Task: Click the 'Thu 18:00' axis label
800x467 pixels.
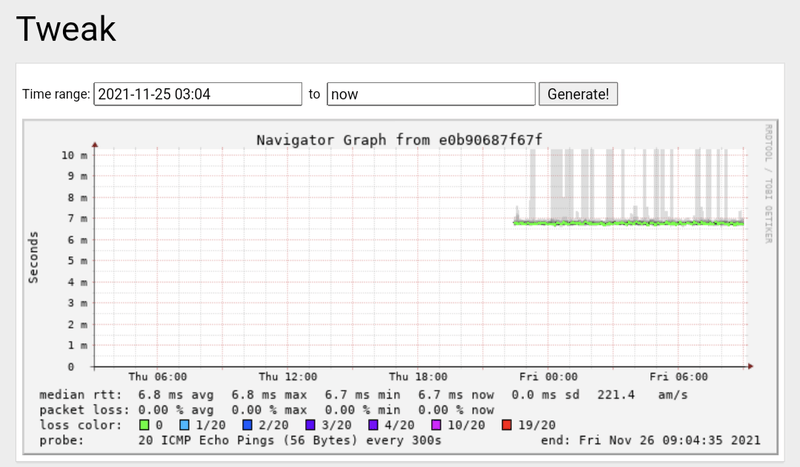Action: click(418, 377)
